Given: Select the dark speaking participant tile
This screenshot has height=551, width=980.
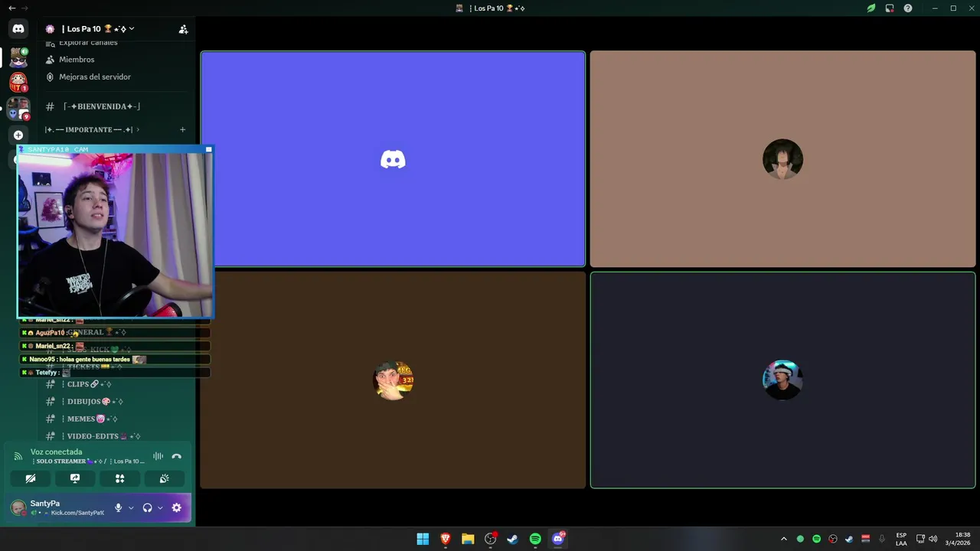Looking at the screenshot, I should (782, 380).
